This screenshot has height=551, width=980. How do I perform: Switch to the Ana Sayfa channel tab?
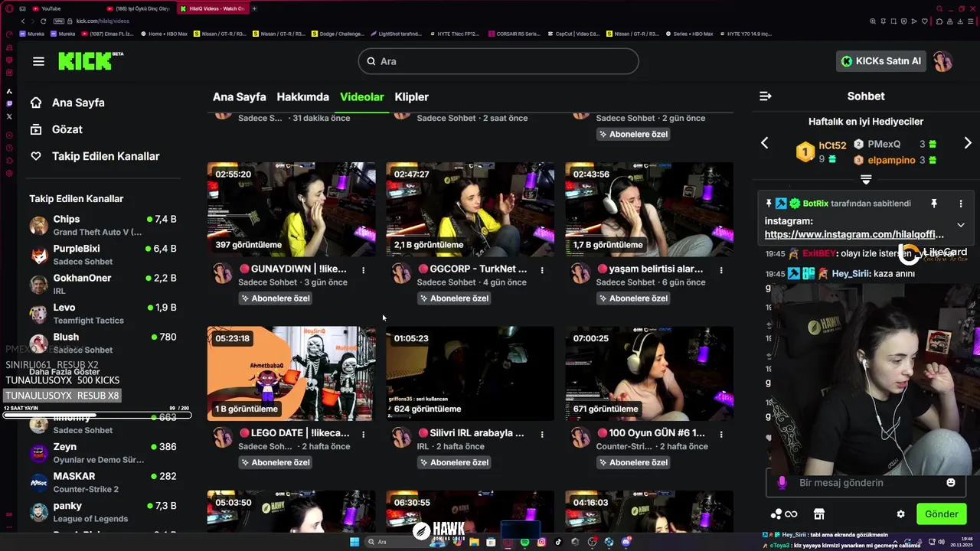tap(240, 97)
